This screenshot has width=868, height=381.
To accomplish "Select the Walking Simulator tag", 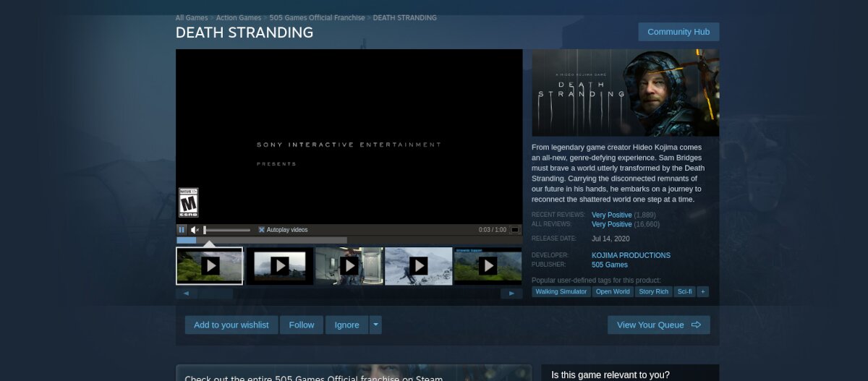I will (561, 291).
